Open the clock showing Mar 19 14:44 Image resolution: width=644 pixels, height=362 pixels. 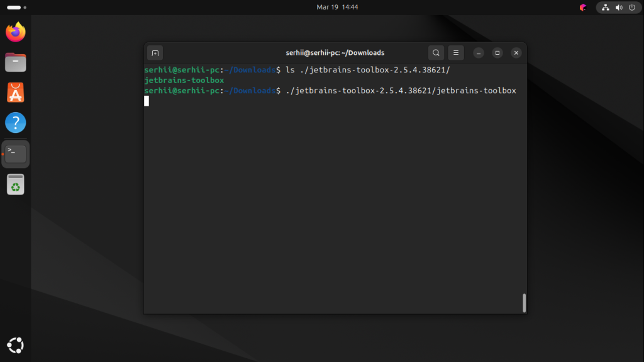(x=337, y=7)
